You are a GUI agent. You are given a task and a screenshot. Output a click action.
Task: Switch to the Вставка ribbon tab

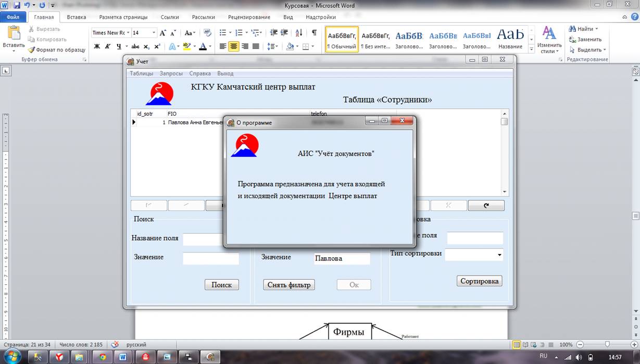point(77,17)
